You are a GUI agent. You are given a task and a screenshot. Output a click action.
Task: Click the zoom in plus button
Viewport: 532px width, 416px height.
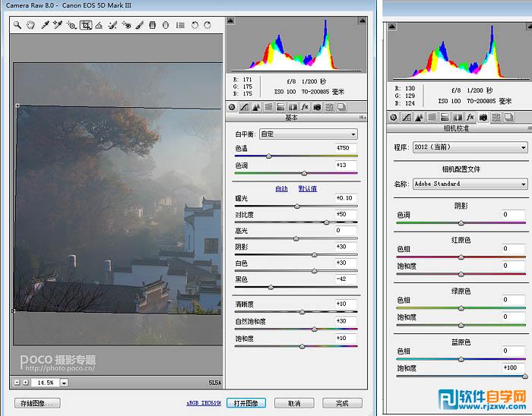[25, 383]
